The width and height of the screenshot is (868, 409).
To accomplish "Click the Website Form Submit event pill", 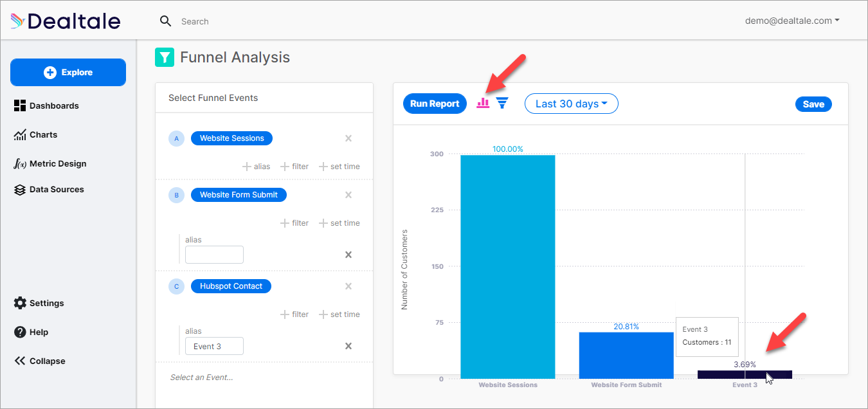I will click(239, 195).
